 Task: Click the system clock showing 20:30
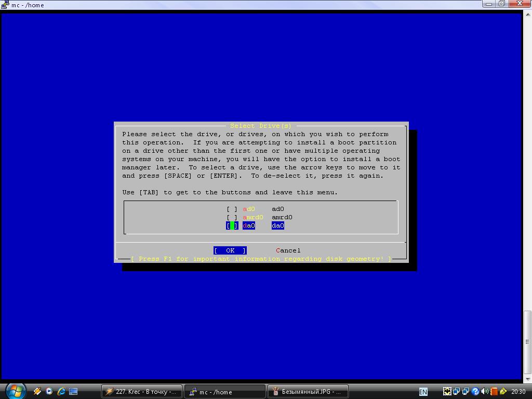[518, 392]
